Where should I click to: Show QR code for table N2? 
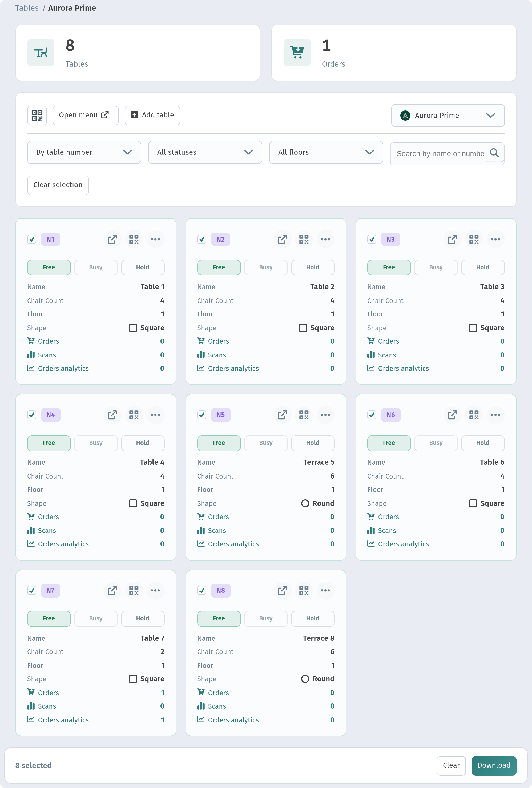[304, 239]
